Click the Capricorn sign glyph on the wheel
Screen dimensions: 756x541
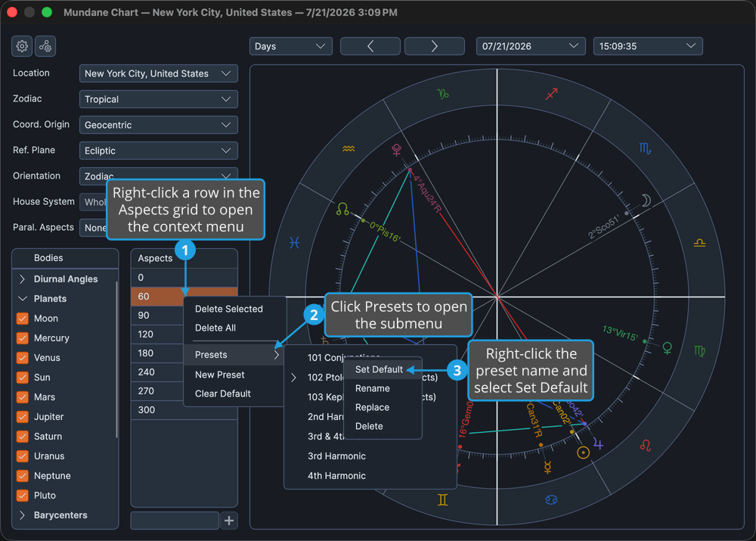tap(442, 94)
